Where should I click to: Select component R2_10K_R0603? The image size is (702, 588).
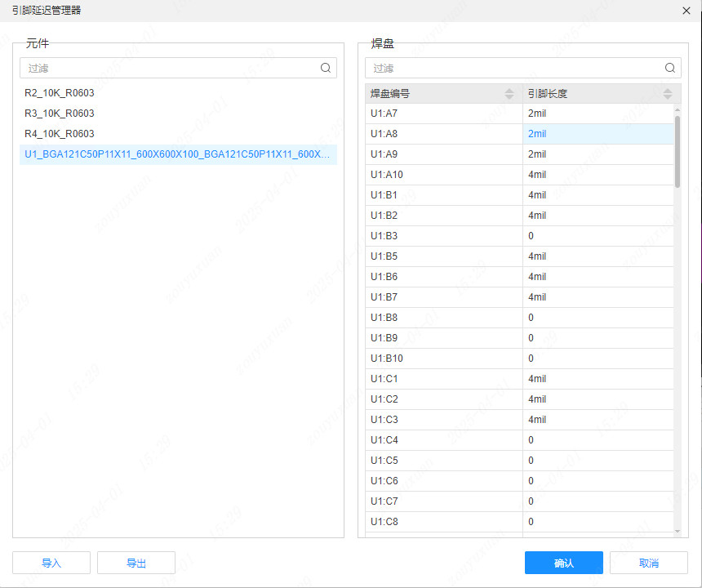point(60,93)
